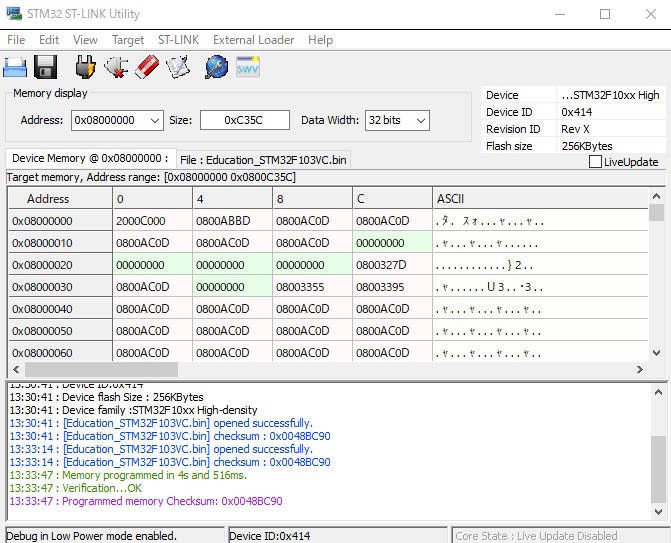The width and height of the screenshot is (671, 543).
Task: Select cell 0800ABBD in first row
Action: (232, 221)
